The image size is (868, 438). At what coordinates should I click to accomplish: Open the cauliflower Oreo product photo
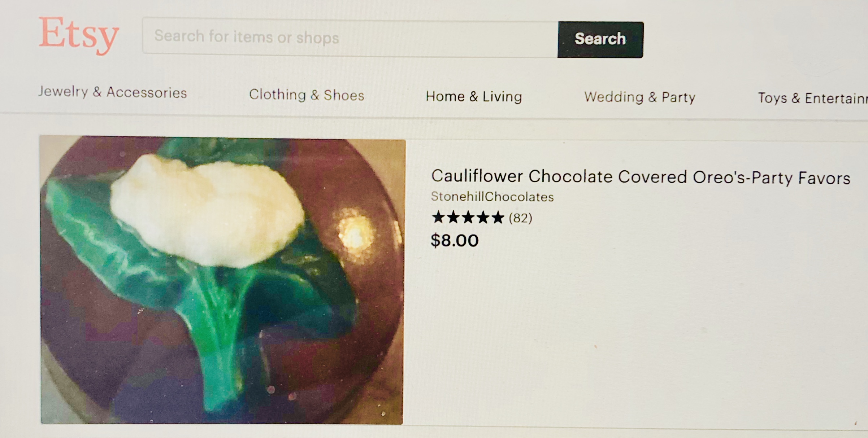point(222,280)
